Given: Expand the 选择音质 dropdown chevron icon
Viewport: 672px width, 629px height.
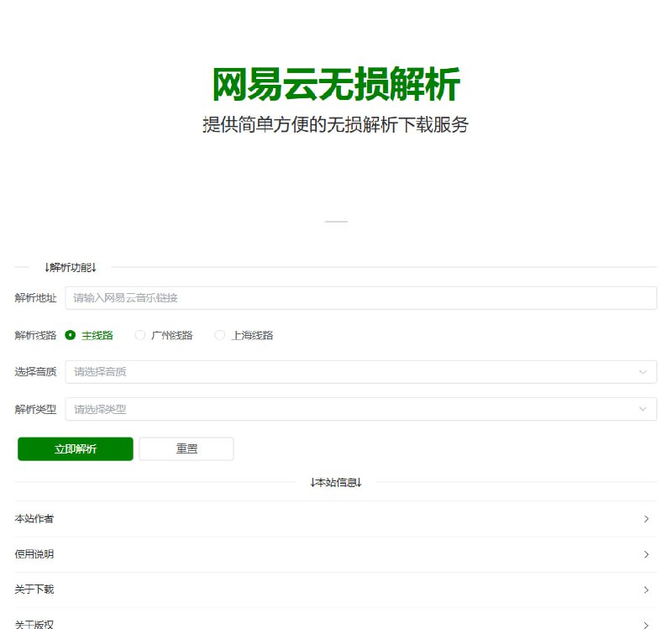Looking at the screenshot, I should (x=643, y=371).
